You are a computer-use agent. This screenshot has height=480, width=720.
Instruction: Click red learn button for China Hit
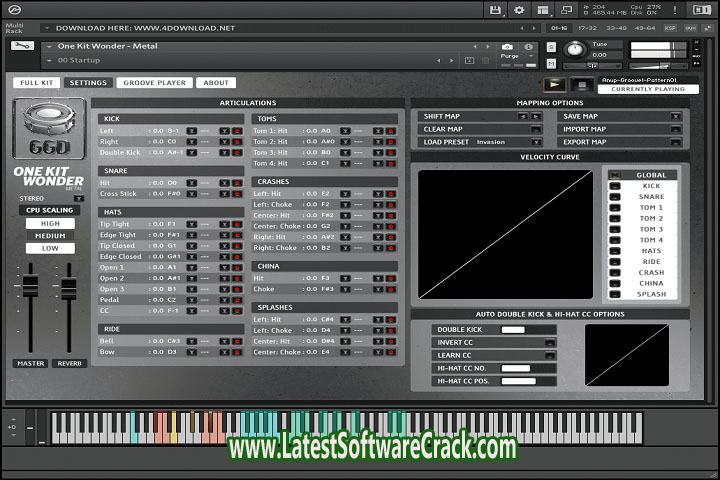tap(391, 278)
